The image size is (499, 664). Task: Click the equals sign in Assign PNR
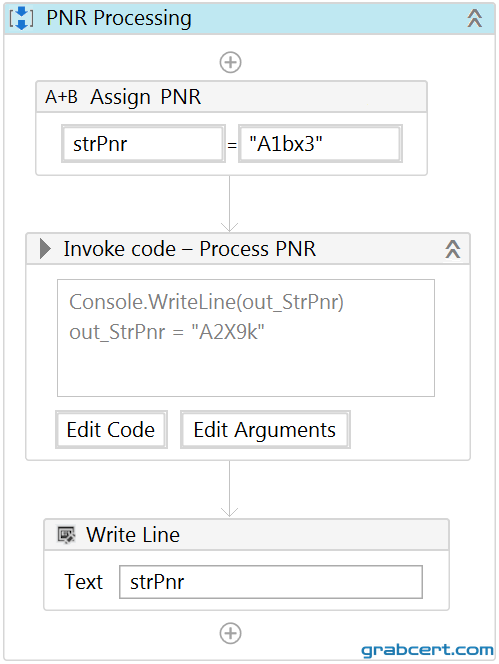pyautogui.click(x=232, y=145)
